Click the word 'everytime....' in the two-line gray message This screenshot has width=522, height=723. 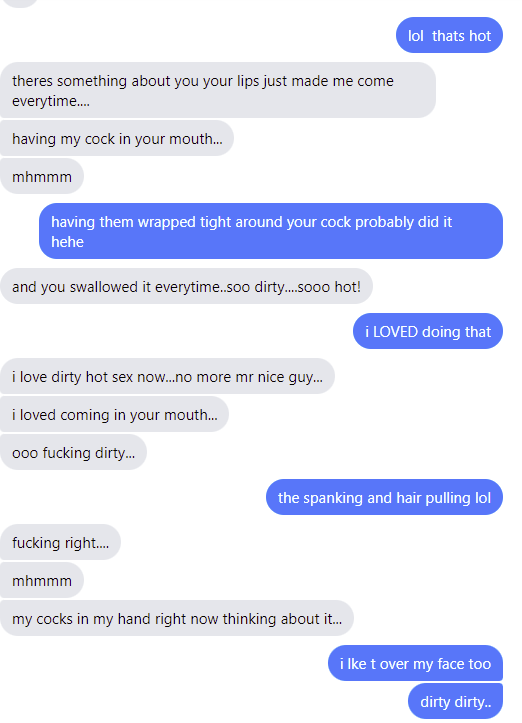(51, 101)
